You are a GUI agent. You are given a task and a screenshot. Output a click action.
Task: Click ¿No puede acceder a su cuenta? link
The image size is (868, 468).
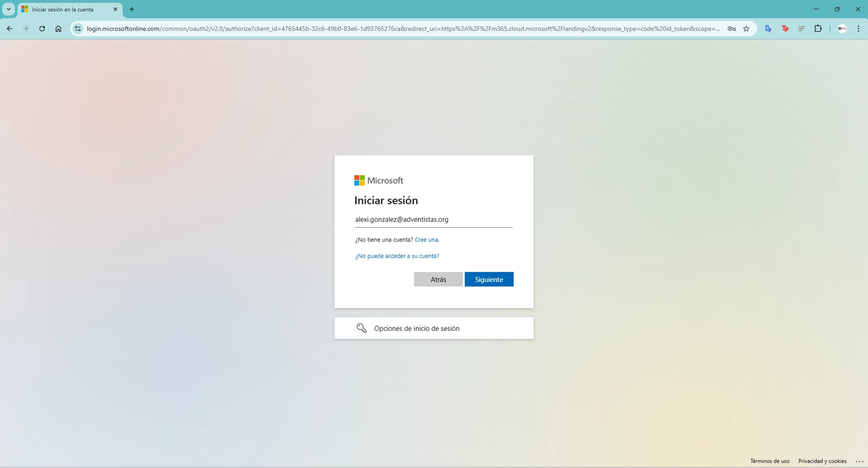click(x=397, y=256)
